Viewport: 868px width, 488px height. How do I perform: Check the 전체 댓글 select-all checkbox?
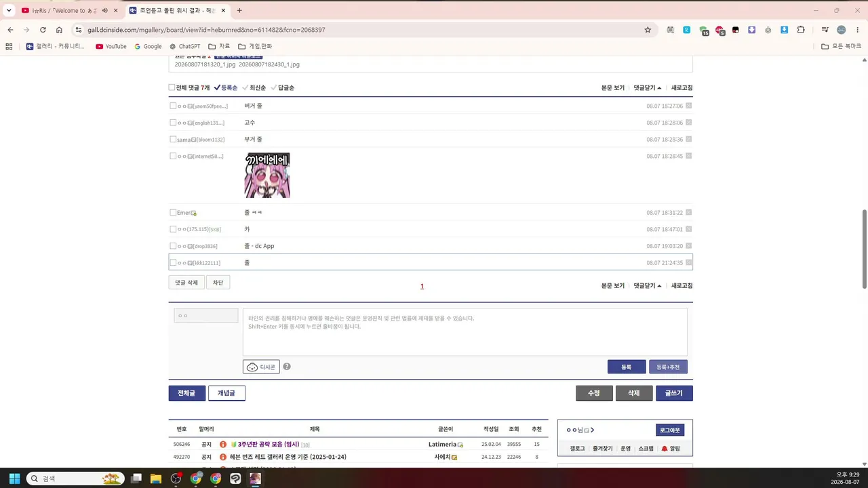(172, 87)
